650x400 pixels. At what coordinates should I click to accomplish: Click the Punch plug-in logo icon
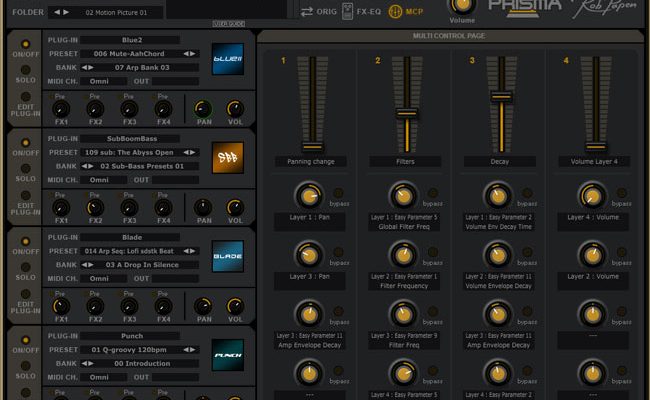(x=227, y=354)
